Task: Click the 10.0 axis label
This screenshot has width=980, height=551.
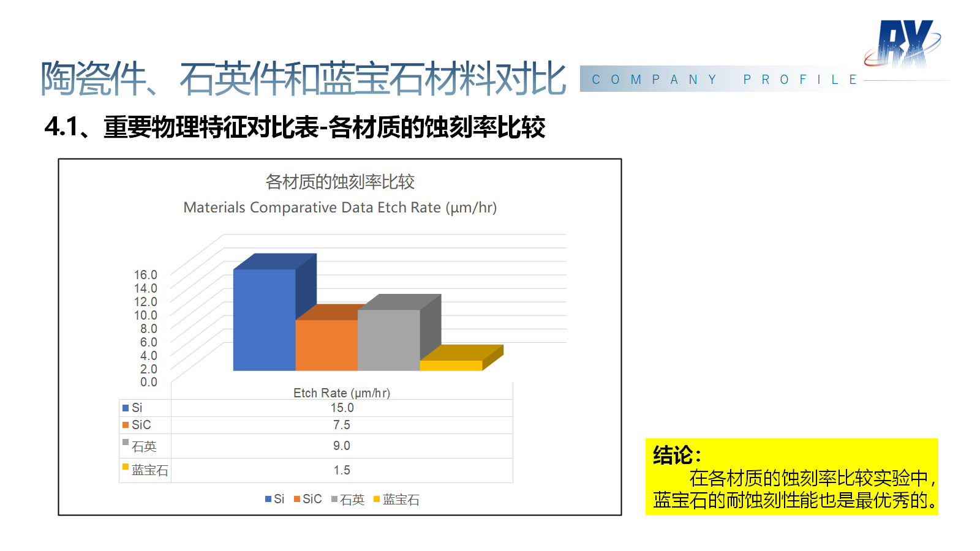Action: [x=146, y=315]
